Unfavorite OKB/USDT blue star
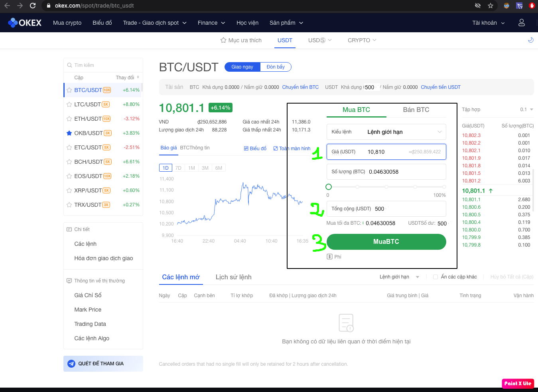 pos(69,133)
